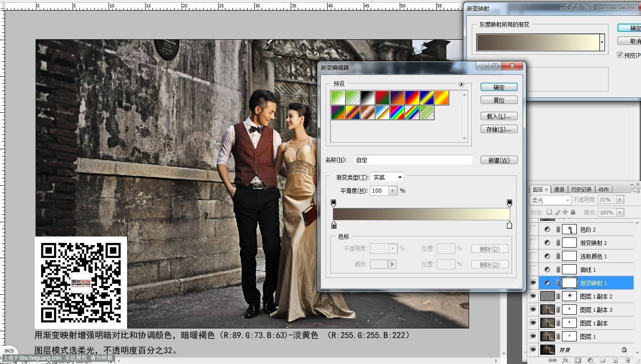The width and height of the screenshot is (641, 364).
Task: Toggle lock image pixels brush icon
Action: click(557, 212)
